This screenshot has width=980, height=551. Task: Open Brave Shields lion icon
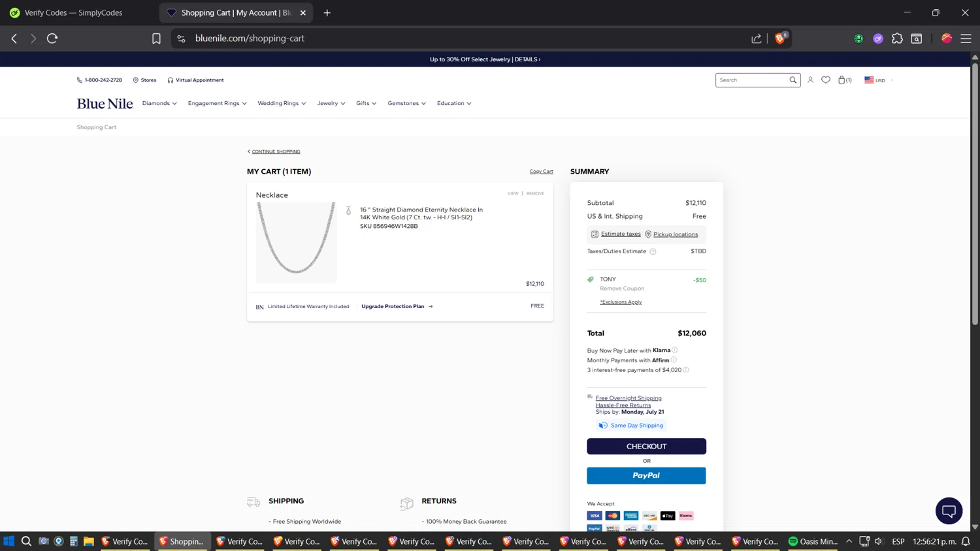pyautogui.click(x=780, y=38)
